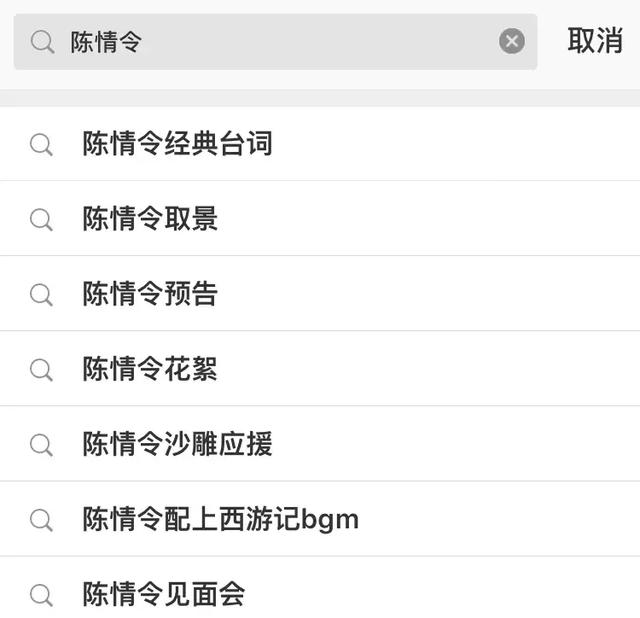Tap the search icon beside 陈情令见面会
640x618 pixels.
click(x=41, y=595)
